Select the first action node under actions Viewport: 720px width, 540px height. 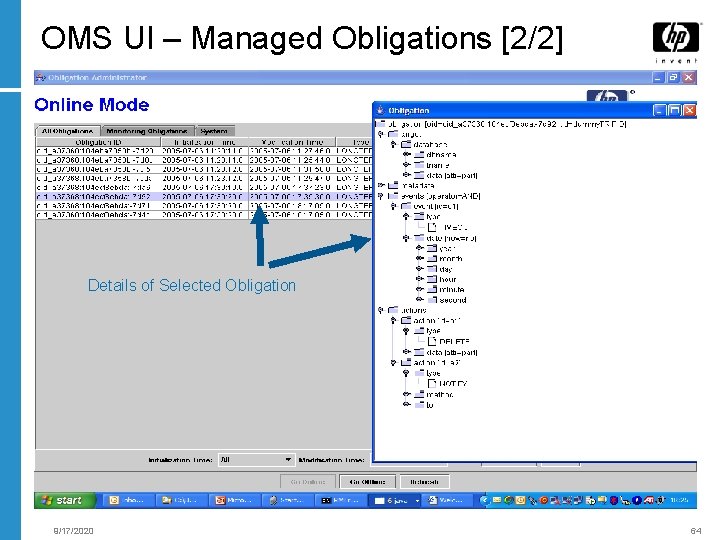point(436,321)
